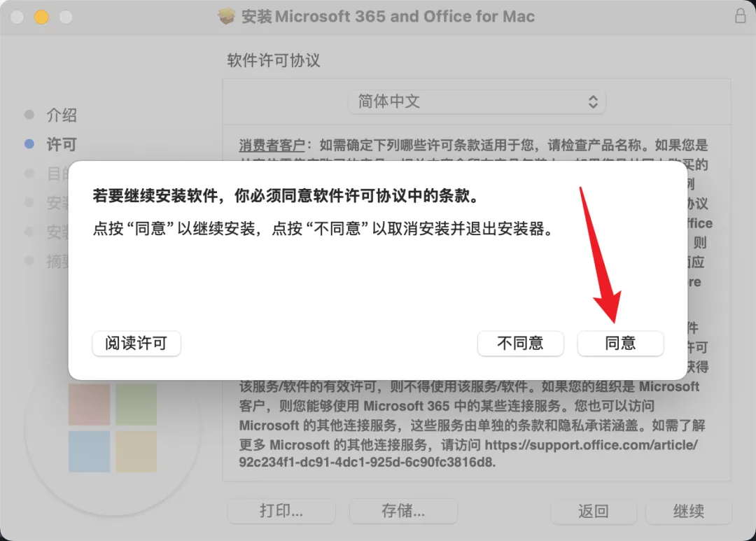Click the installer package icon in title
This screenshot has height=541, width=756.
coord(226,16)
